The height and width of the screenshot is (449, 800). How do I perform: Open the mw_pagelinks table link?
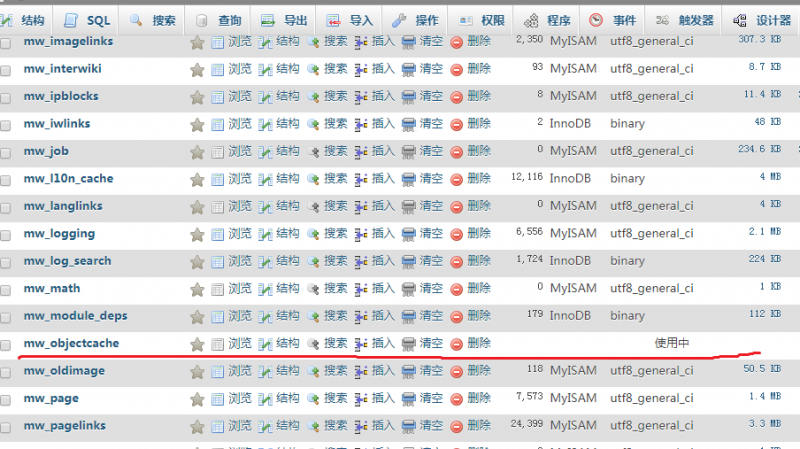65,426
